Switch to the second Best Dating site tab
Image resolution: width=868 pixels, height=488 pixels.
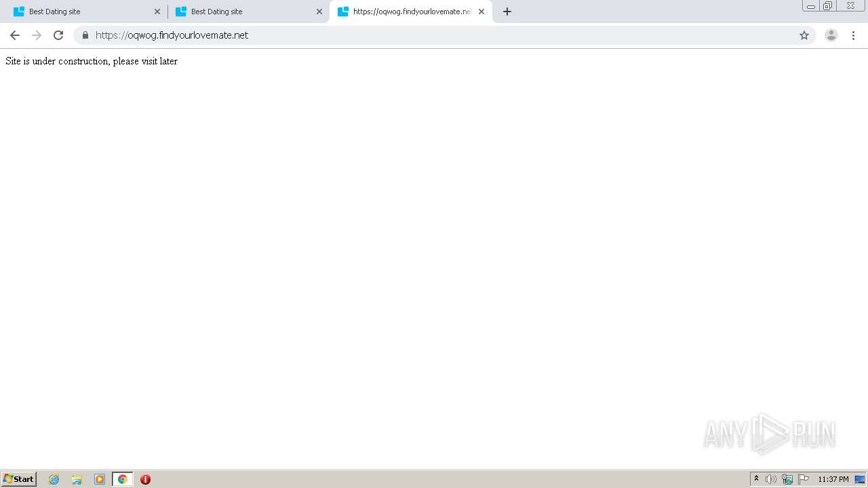click(247, 12)
